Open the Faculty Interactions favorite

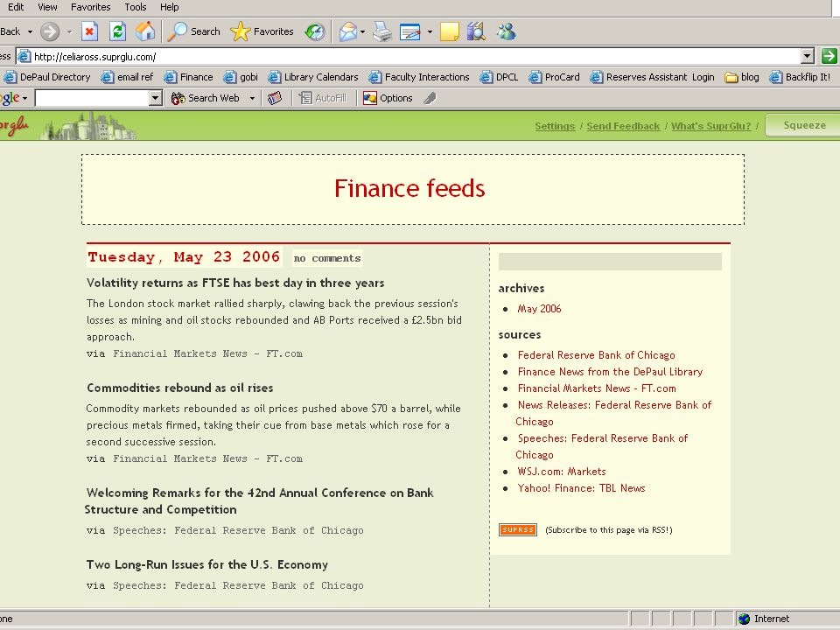coord(419,77)
